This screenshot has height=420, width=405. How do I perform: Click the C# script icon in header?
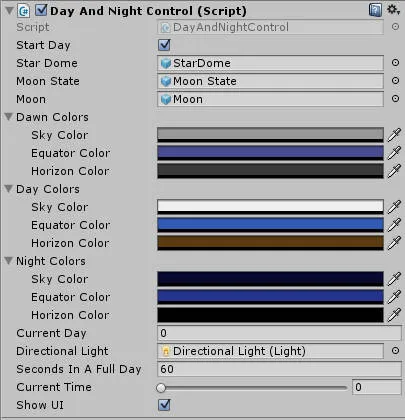point(24,11)
